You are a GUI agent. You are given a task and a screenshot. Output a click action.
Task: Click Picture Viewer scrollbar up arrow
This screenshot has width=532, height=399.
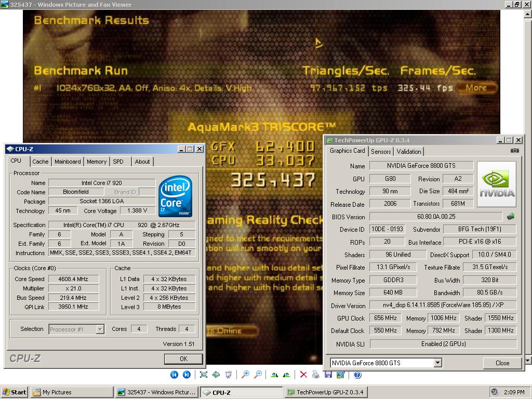[x=528, y=14]
